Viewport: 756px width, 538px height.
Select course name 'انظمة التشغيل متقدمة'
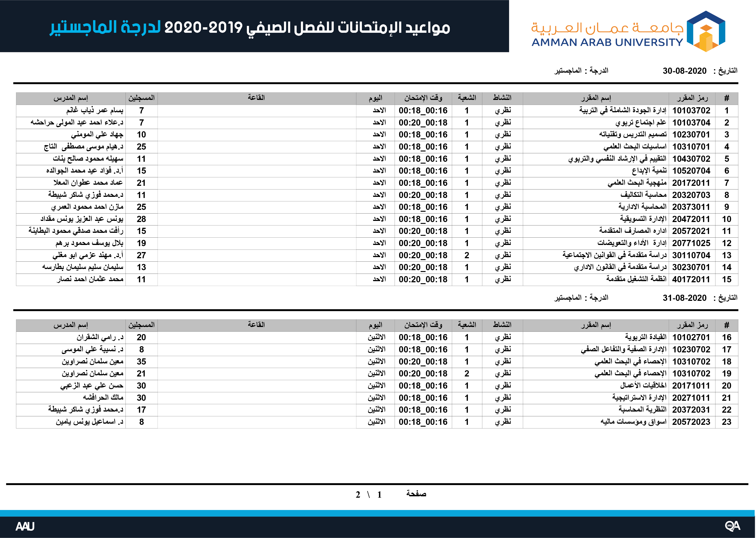point(636,279)
